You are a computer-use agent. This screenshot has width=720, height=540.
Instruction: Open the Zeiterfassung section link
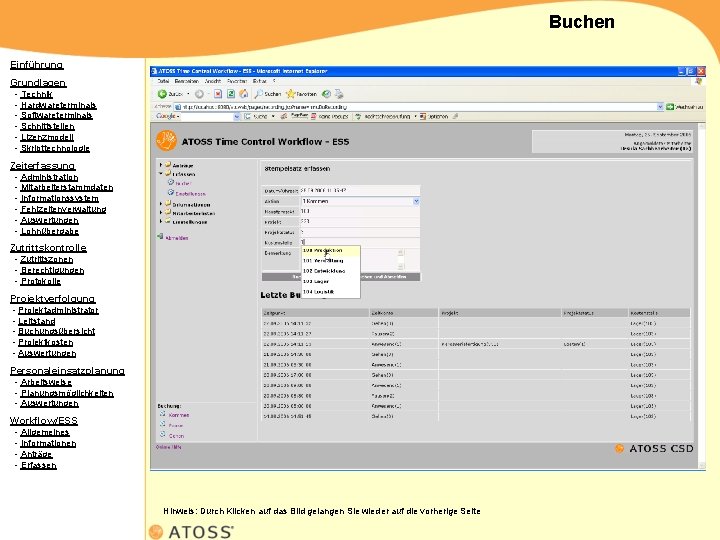click(x=43, y=166)
